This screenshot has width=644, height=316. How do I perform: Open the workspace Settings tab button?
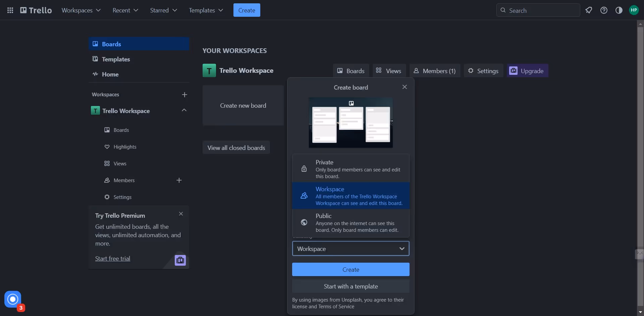pyautogui.click(x=483, y=71)
